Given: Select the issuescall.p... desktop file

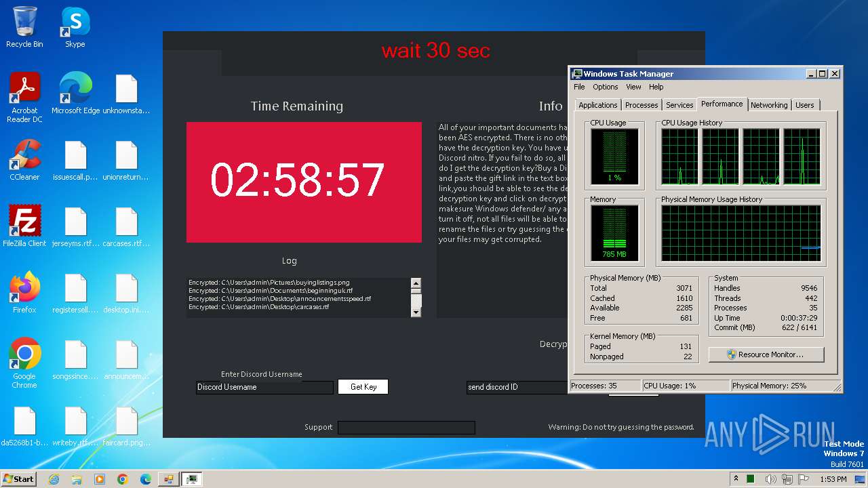Looking at the screenshot, I should pyautogui.click(x=75, y=160).
